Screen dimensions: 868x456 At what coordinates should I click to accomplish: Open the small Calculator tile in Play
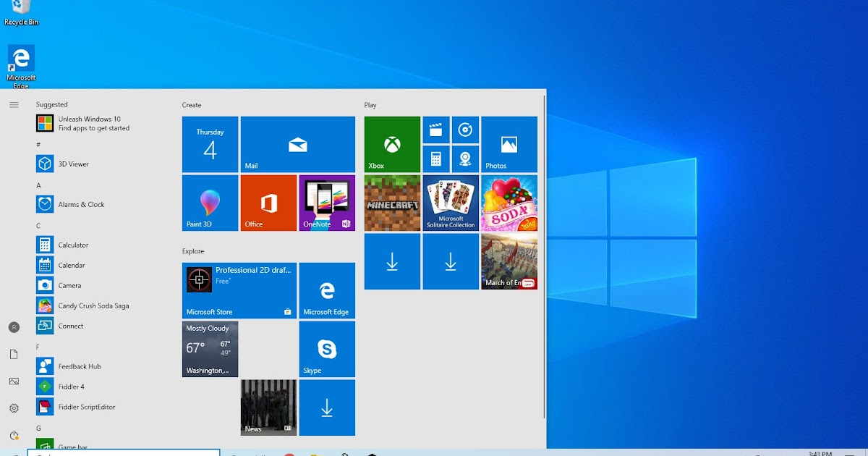[x=436, y=159]
